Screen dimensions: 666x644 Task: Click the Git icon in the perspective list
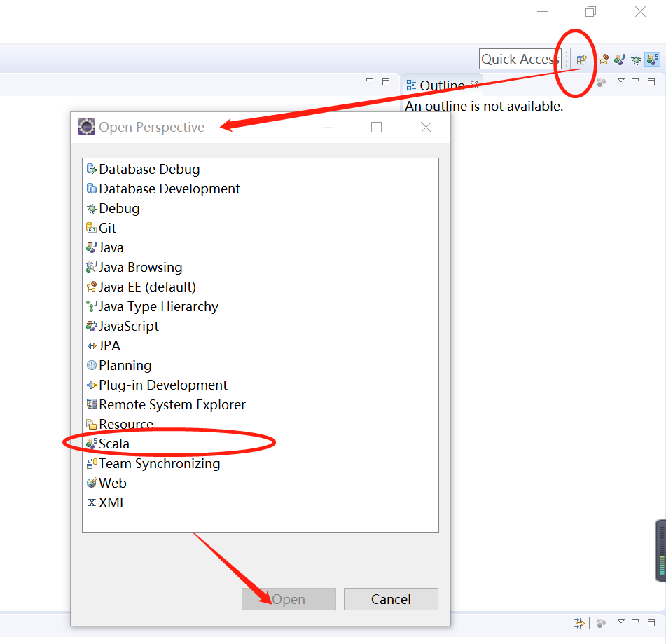tap(92, 228)
